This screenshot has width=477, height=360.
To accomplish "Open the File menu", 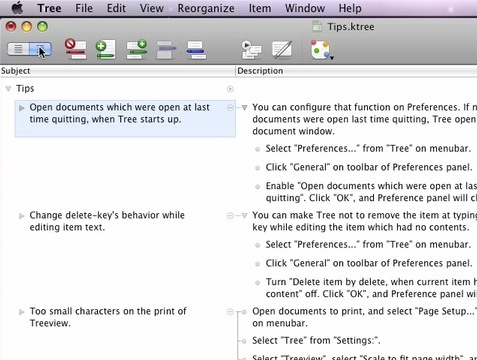I will coord(84,8).
